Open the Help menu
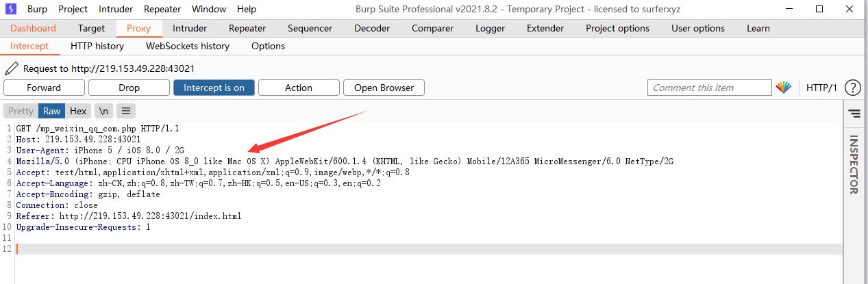 [x=247, y=10]
